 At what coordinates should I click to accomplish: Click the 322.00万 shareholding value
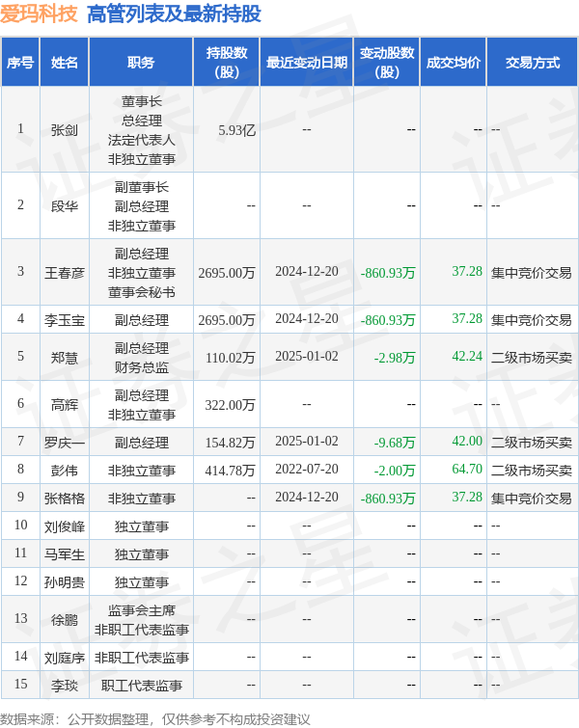(231, 405)
